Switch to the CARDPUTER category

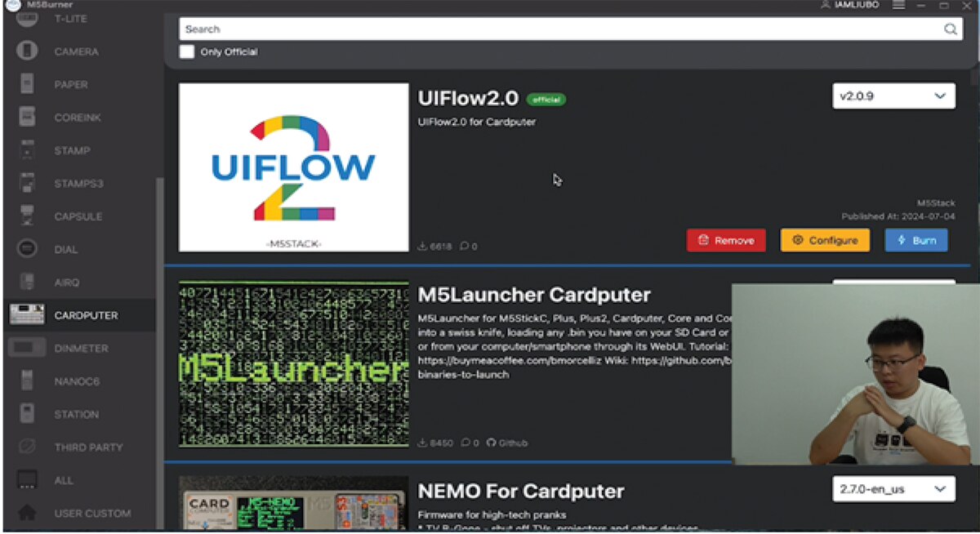tap(86, 315)
